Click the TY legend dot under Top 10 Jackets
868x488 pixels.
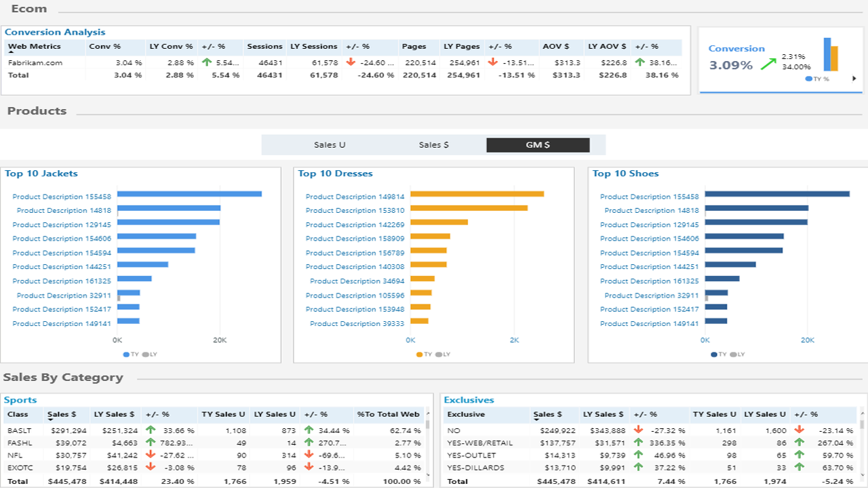click(x=126, y=354)
